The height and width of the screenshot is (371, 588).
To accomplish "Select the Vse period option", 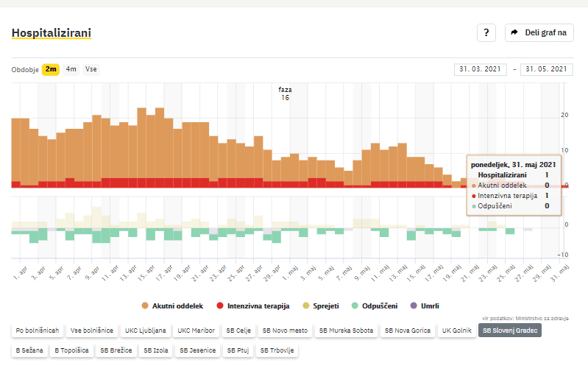I will [91, 69].
